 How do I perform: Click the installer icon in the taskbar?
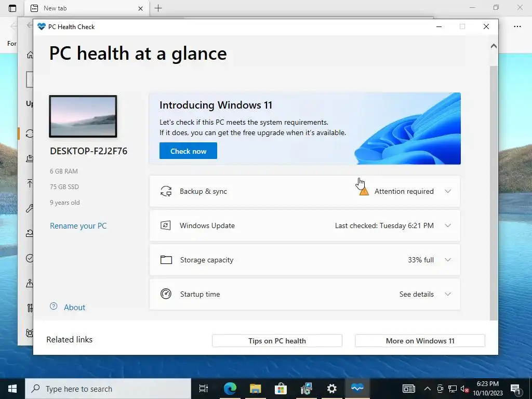pos(306,389)
